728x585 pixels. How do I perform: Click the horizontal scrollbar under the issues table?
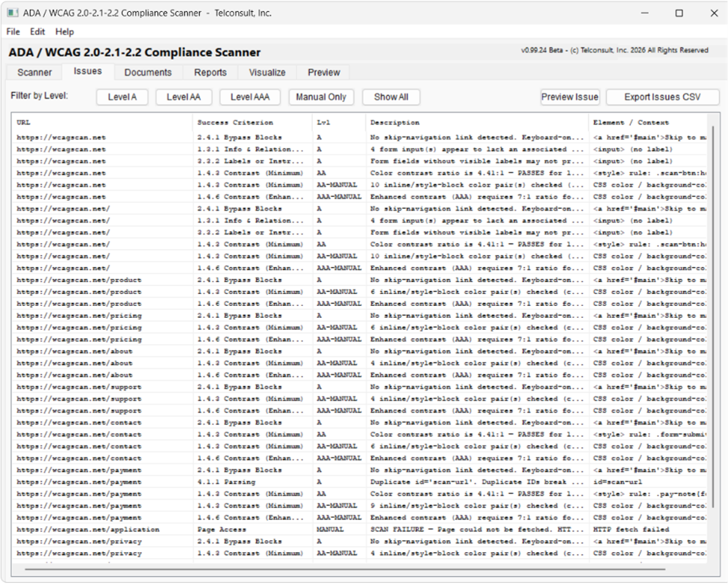coord(345,569)
